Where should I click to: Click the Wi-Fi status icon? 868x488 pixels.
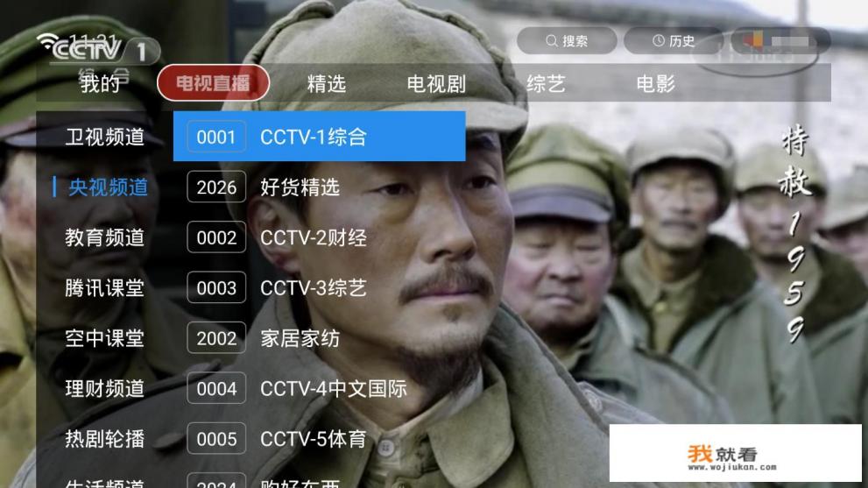pyautogui.click(x=46, y=40)
